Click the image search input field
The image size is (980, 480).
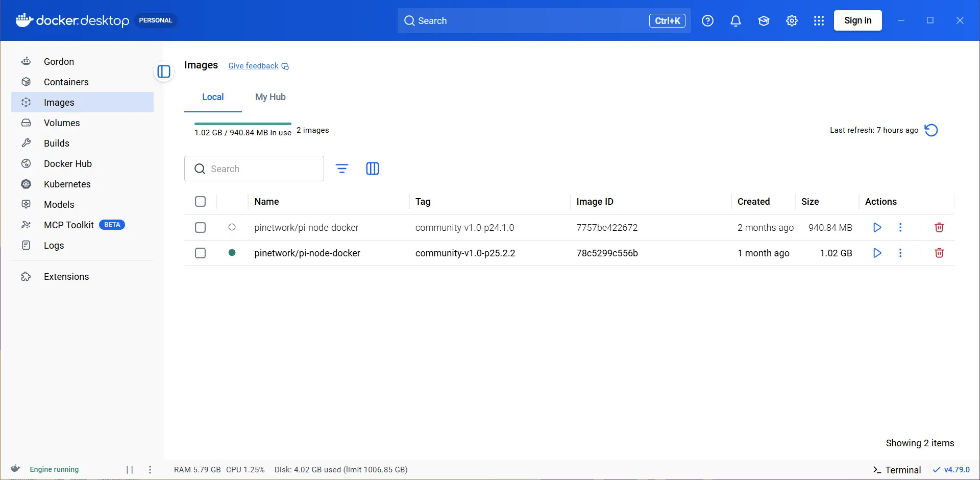[x=254, y=169]
